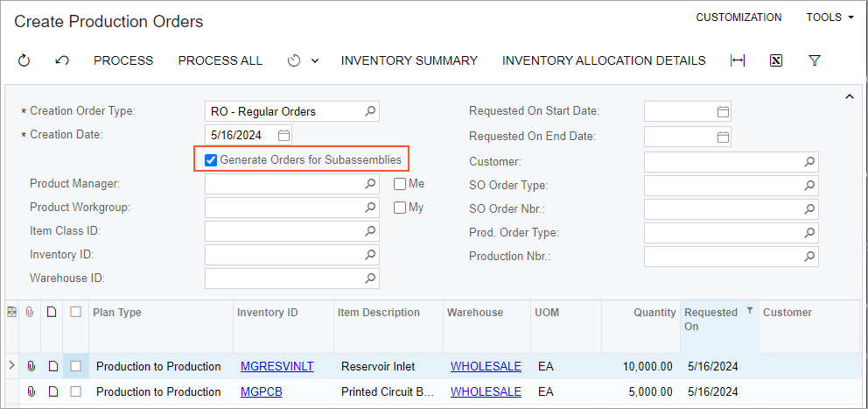Export the grid to Excel
Viewport: 868px width, 409px height.
tap(775, 60)
